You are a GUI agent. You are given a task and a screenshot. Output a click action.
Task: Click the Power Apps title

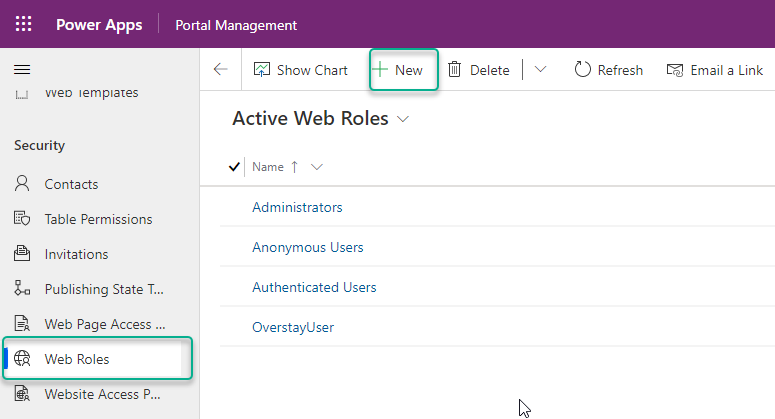tap(99, 25)
